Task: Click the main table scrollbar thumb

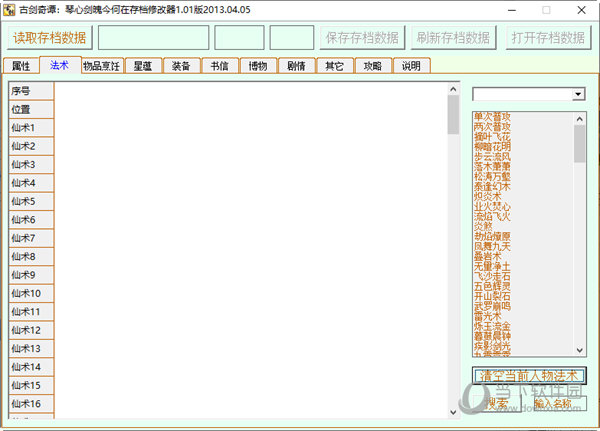Action: tap(453, 115)
